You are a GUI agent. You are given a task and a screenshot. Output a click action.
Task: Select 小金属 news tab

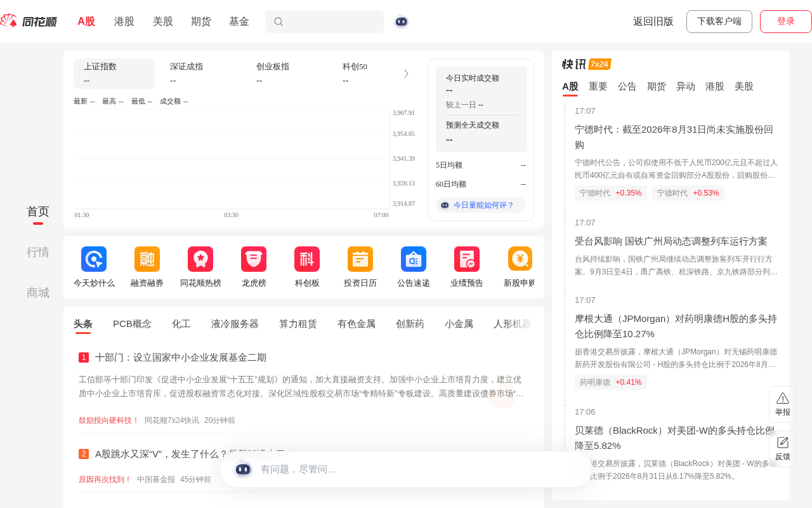click(x=459, y=324)
